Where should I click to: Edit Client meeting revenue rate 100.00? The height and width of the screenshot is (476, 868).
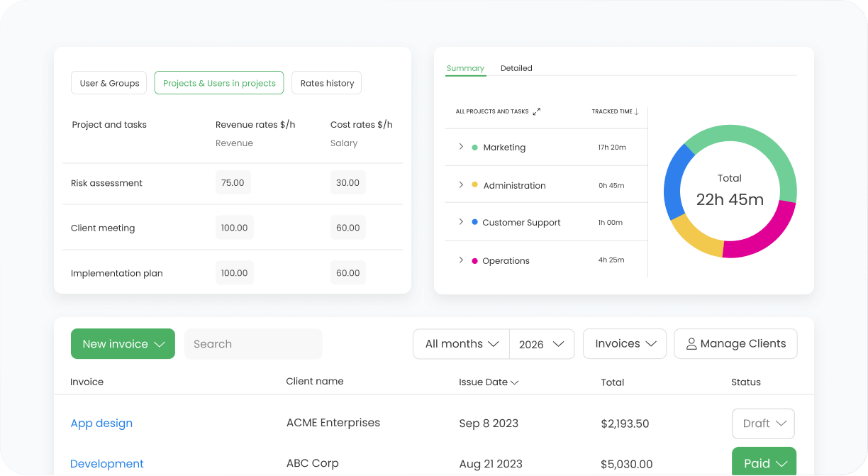click(234, 228)
